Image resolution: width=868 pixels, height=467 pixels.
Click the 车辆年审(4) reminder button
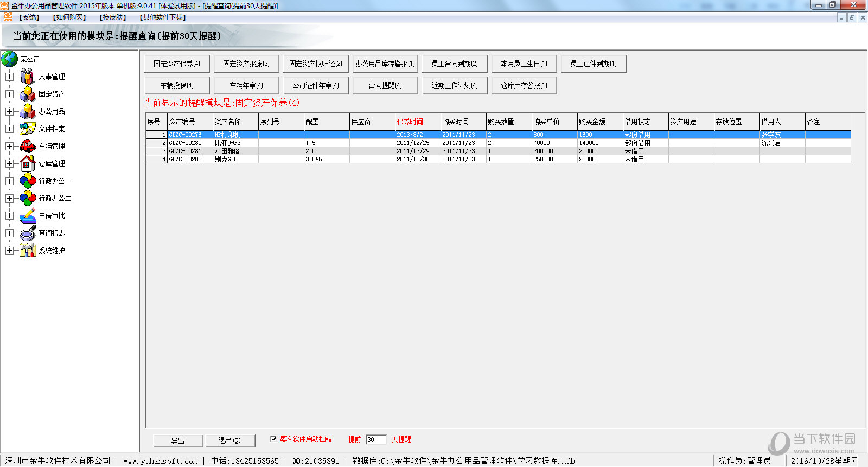pyautogui.click(x=246, y=85)
